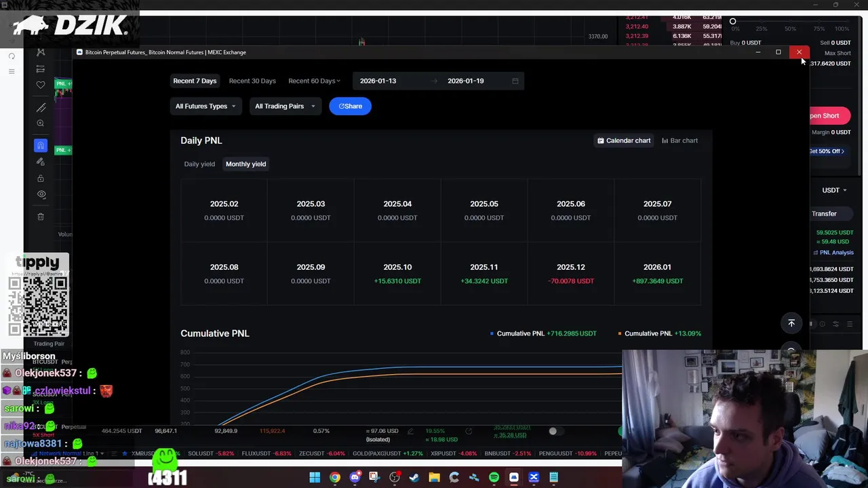Open File Explorer from the taskbar
The image size is (868, 488).
(434, 478)
